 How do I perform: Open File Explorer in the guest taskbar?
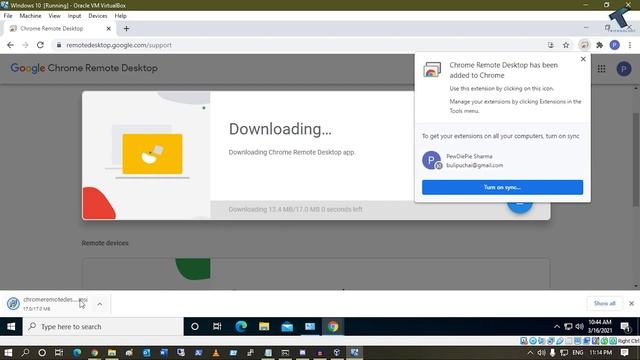point(264,327)
